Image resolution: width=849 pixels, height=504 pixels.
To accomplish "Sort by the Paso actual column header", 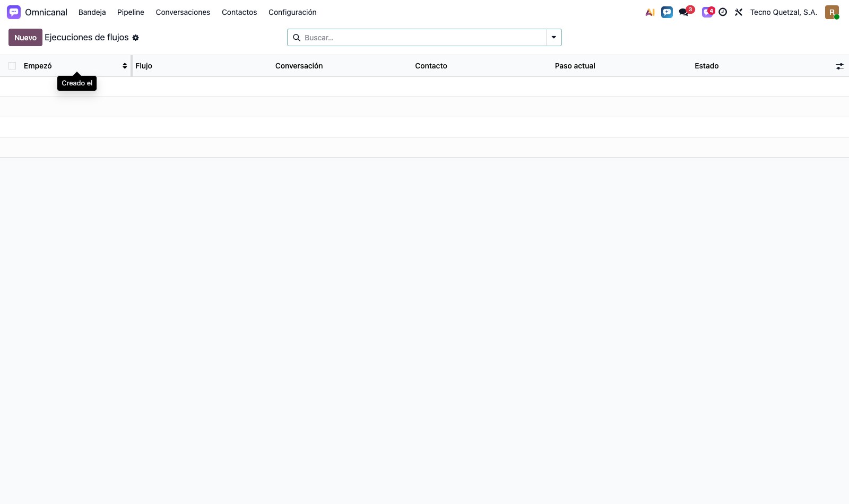I will (x=575, y=66).
